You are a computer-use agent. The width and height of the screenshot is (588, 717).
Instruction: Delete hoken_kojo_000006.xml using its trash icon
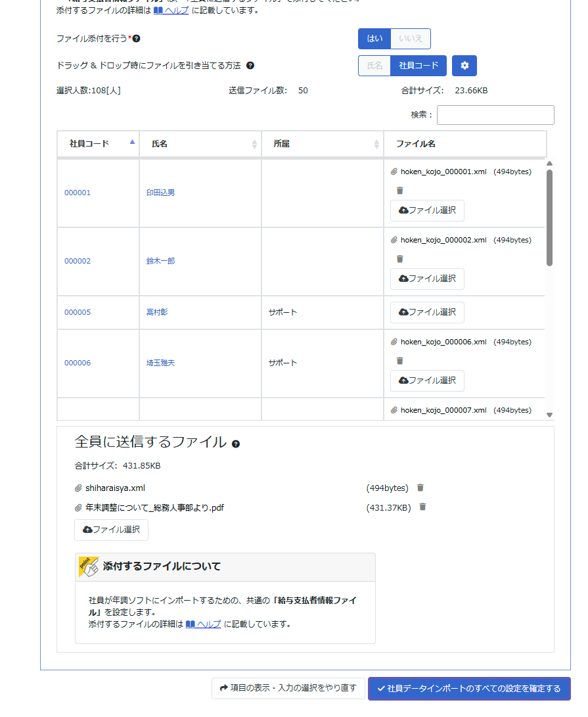399,361
